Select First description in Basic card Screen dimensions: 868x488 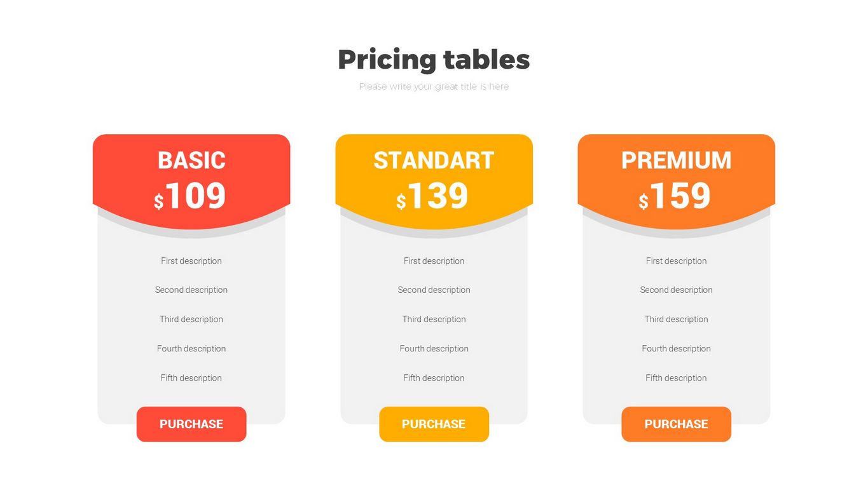(x=191, y=261)
